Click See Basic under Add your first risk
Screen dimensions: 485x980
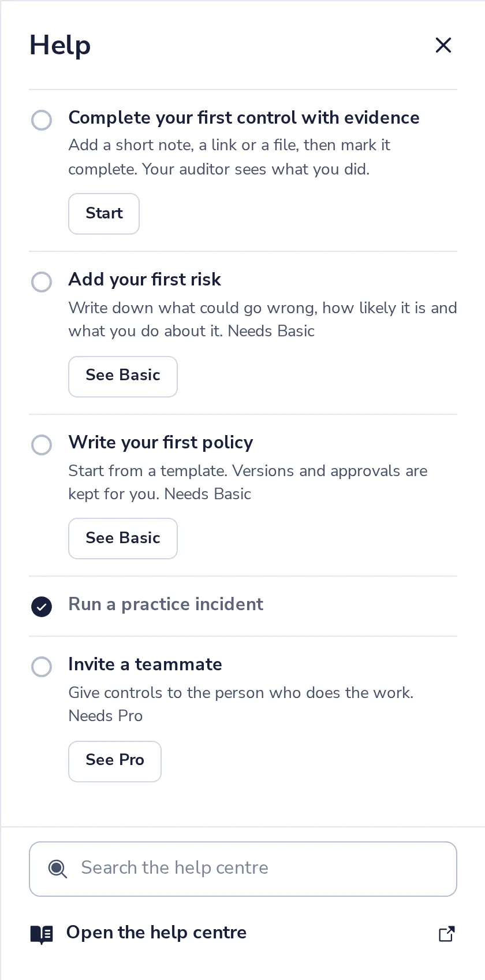tap(123, 377)
